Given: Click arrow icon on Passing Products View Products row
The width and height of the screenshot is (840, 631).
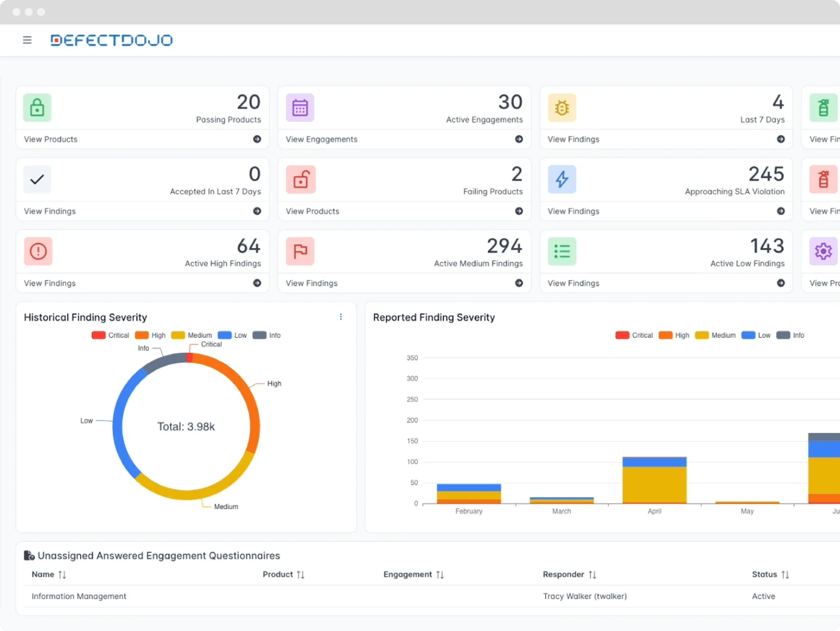Looking at the screenshot, I should click(x=257, y=139).
